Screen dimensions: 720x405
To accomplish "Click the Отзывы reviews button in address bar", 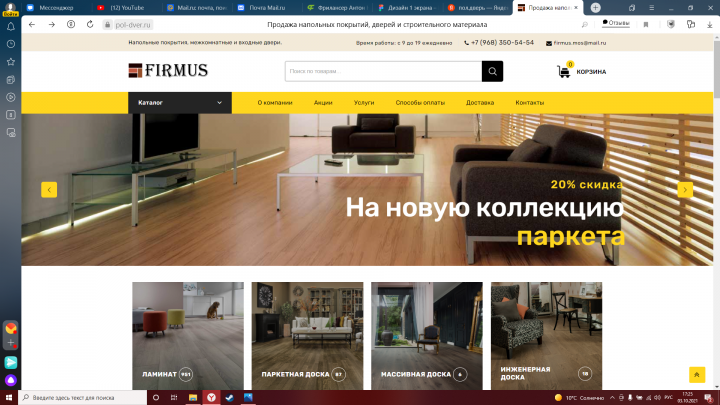I will click(x=615, y=23).
